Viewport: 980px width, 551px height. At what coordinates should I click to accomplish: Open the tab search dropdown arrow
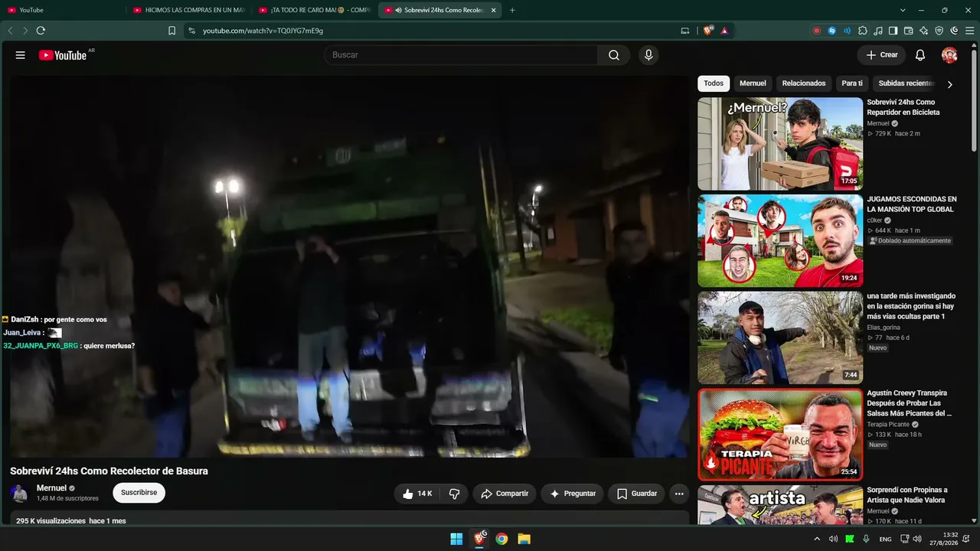[x=903, y=10]
